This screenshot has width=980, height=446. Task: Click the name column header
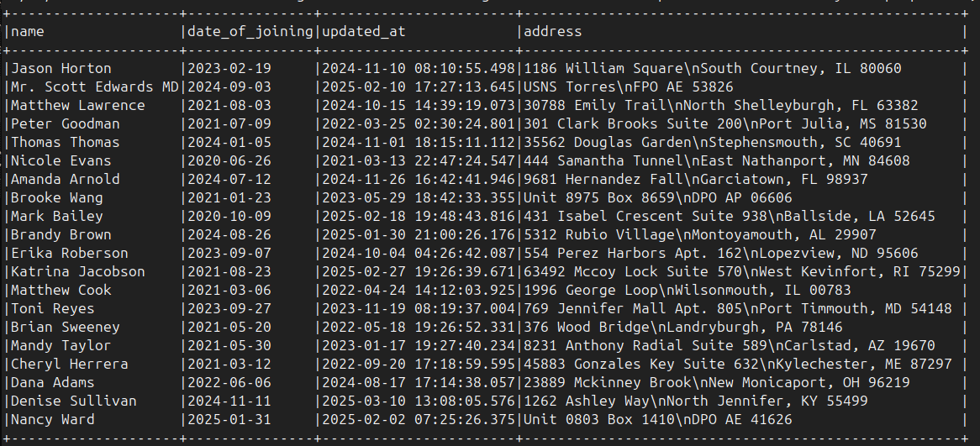28,32
